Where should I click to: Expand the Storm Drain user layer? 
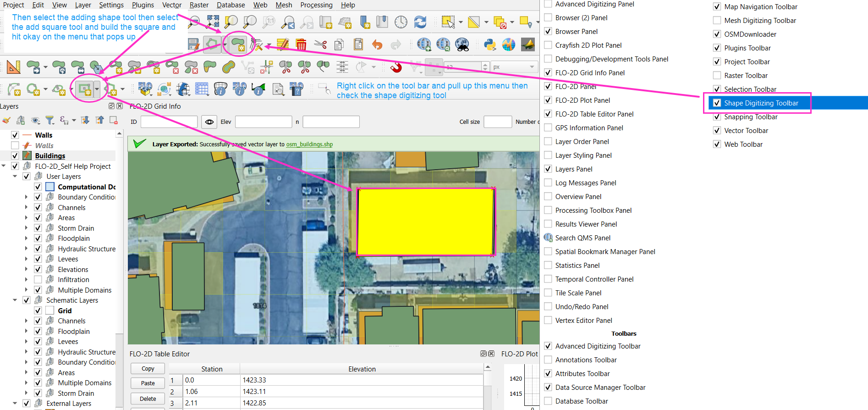click(26, 228)
